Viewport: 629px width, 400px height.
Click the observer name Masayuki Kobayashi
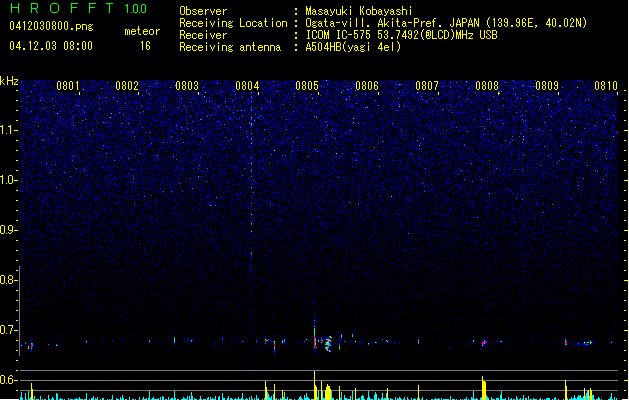click(359, 11)
